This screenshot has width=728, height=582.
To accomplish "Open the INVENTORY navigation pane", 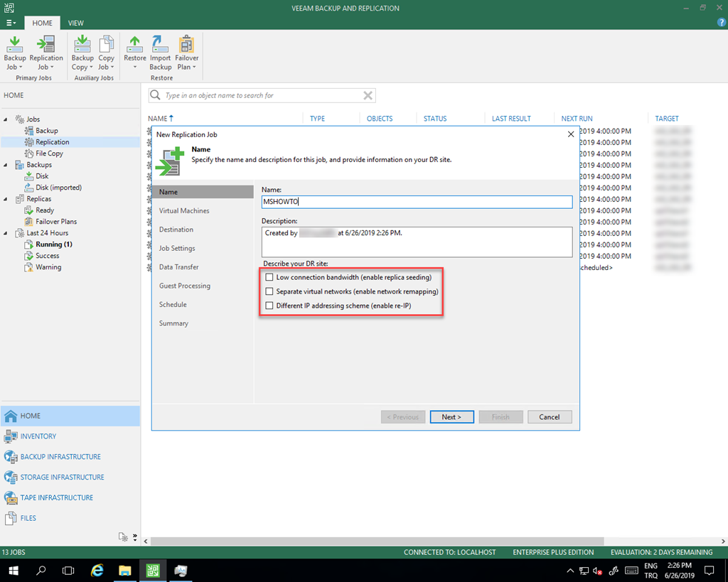I will point(70,436).
